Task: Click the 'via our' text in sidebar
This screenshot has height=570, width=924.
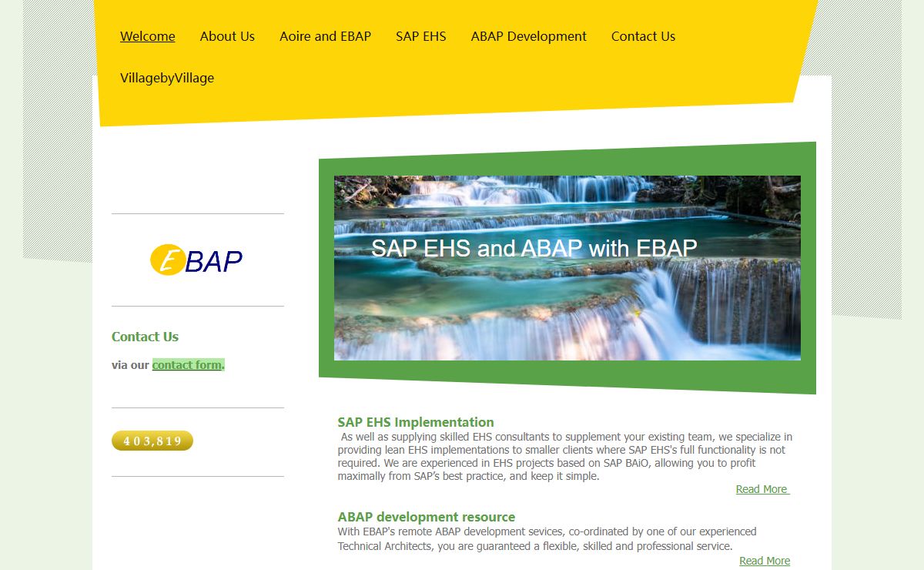Action: click(130, 365)
